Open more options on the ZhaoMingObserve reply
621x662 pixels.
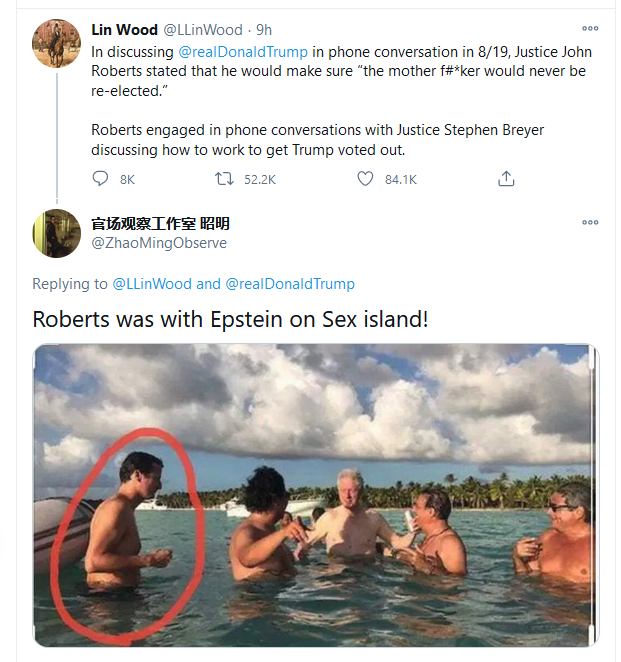(590, 222)
